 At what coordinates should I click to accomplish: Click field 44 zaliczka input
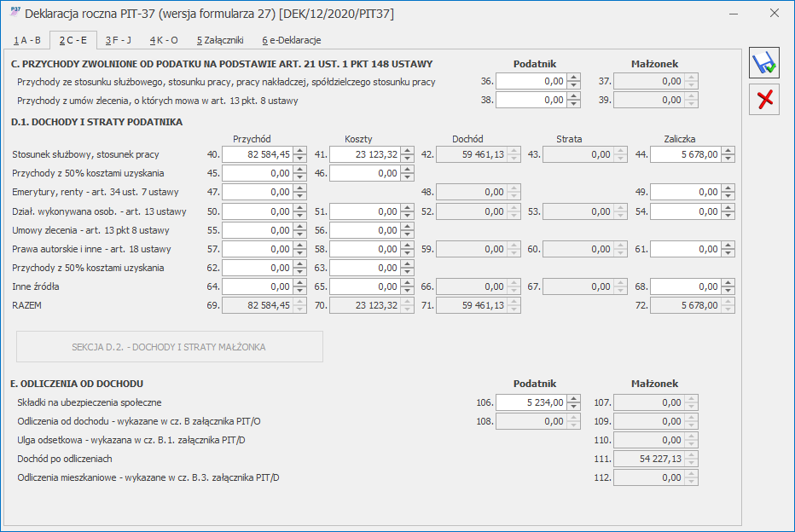[685, 154]
